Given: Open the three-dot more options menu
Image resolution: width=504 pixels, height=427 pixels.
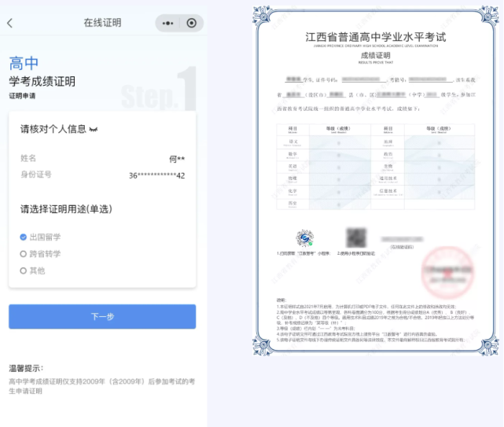Looking at the screenshot, I should coord(167,23).
